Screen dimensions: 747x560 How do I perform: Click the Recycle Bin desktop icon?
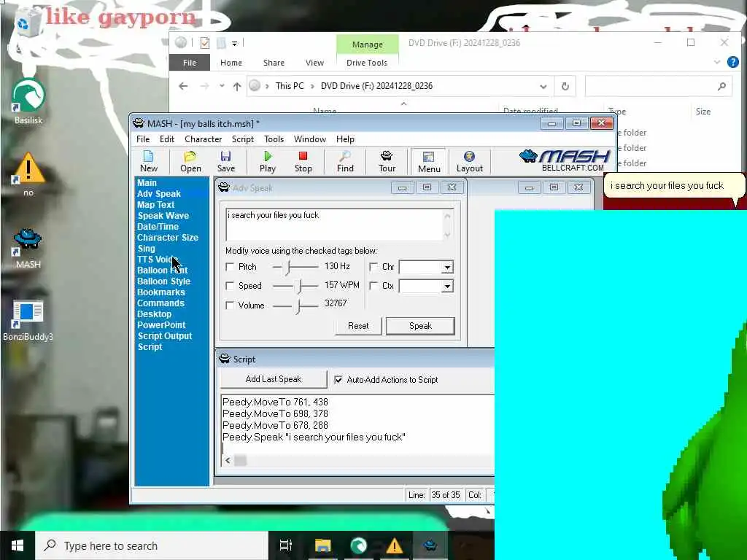[x=28, y=23]
